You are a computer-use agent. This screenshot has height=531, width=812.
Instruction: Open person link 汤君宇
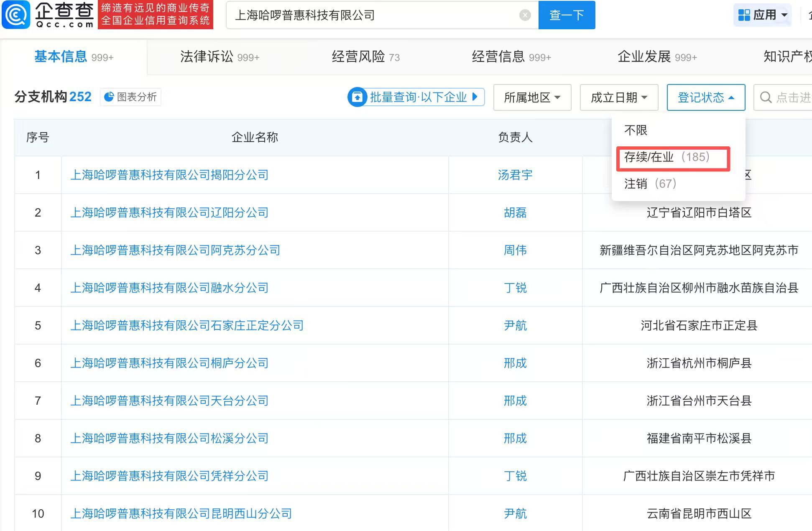pos(515,175)
